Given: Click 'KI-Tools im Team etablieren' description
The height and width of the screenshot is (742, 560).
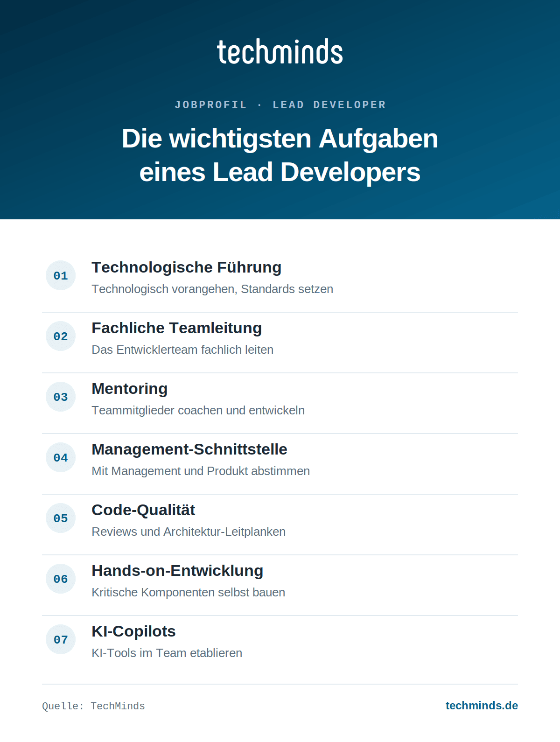Looking at the screenshot, I should [x=167, y=653].
